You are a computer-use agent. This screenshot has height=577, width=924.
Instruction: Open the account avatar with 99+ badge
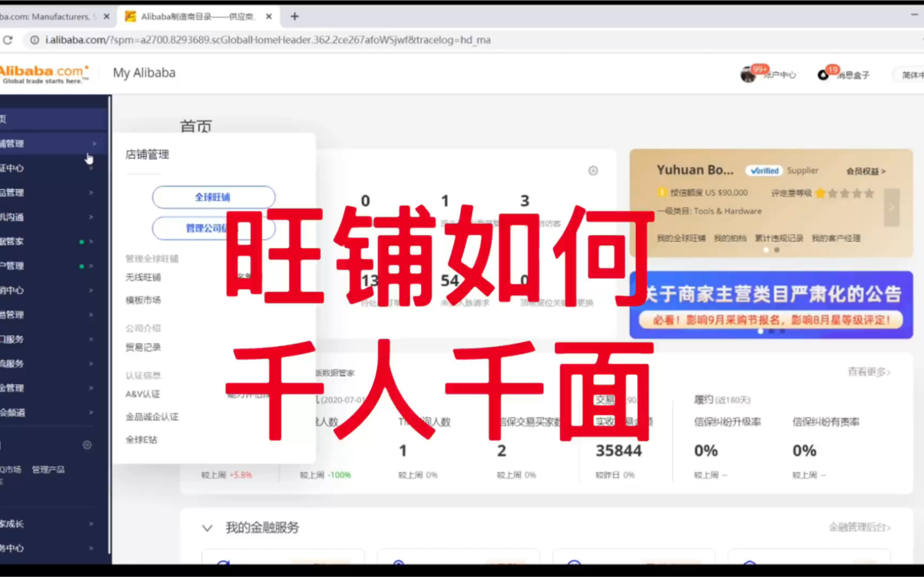pyautogui.click(x=748, y=75)
